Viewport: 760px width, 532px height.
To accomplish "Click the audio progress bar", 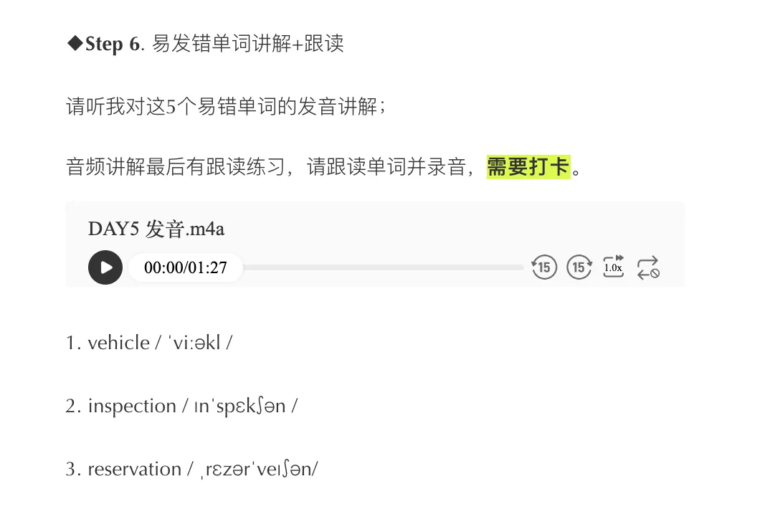I will tap(384, 267).
